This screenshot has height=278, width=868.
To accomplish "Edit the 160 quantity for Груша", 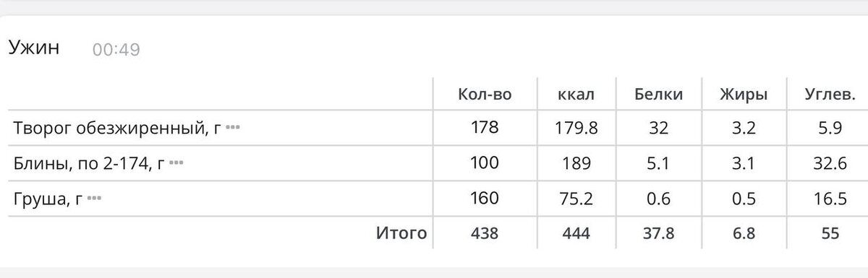I will (x=485, y=198).
